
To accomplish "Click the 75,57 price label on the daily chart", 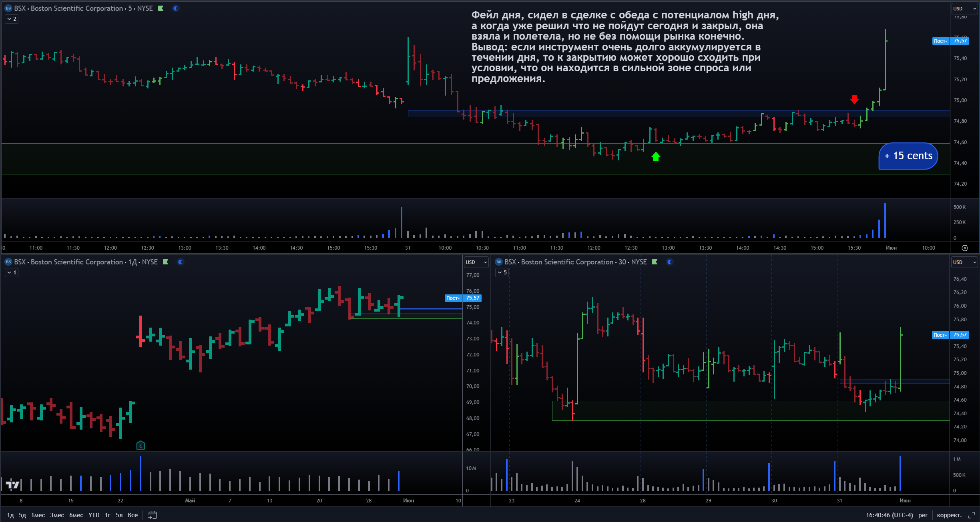I will pyautogui.click(x=472, y=298).
